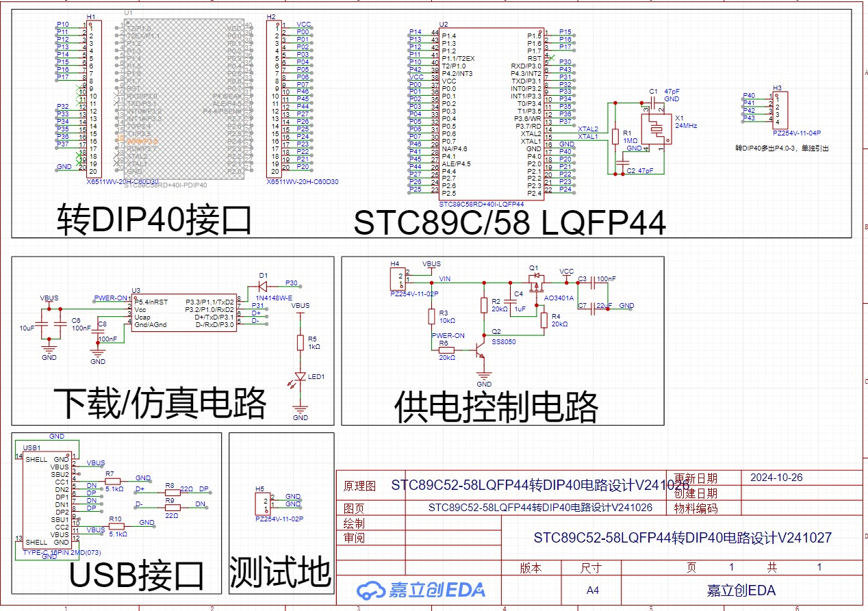The width and height of the screenshot is (868, 611).
Task: Click the 版本 label
Action: point(531,568)
